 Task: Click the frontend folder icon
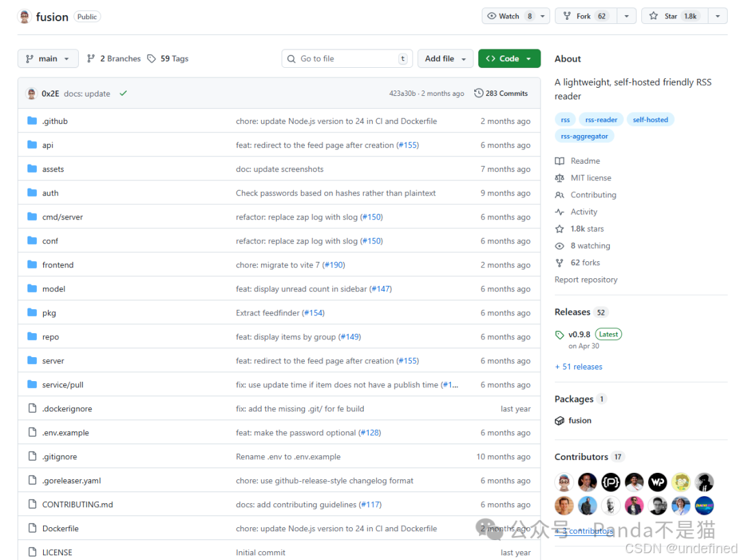32,265
